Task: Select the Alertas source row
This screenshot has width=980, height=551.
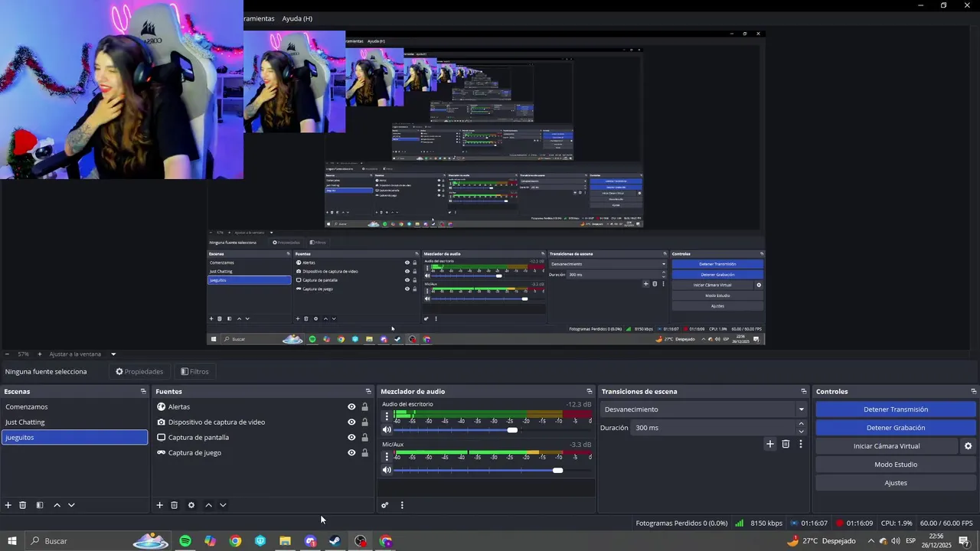Action: point(263,407)
